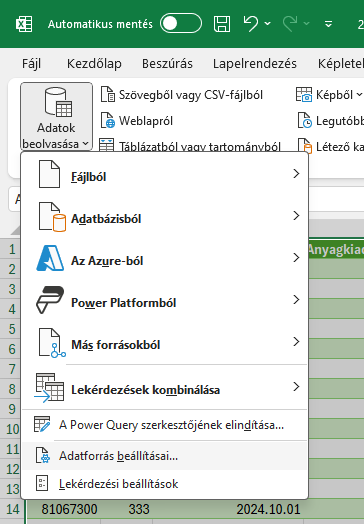Click the Excel logo icon in title bar
This screenshot has height=524, width=364.
(x=24, y=24)
